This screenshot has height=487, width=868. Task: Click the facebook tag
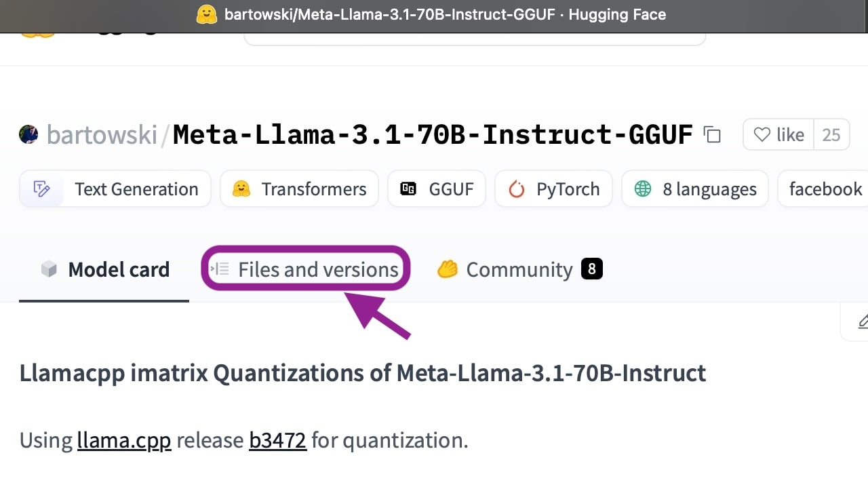point(824,189)
